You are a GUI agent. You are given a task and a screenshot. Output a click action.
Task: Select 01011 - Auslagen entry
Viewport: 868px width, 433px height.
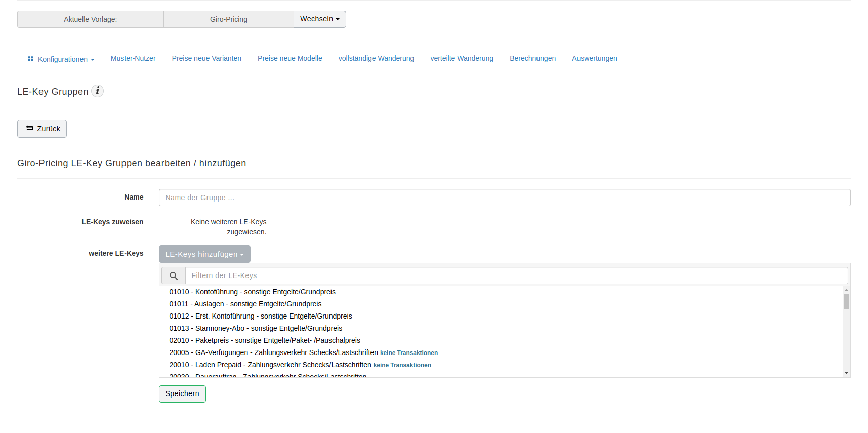click(x=501, y=304)
